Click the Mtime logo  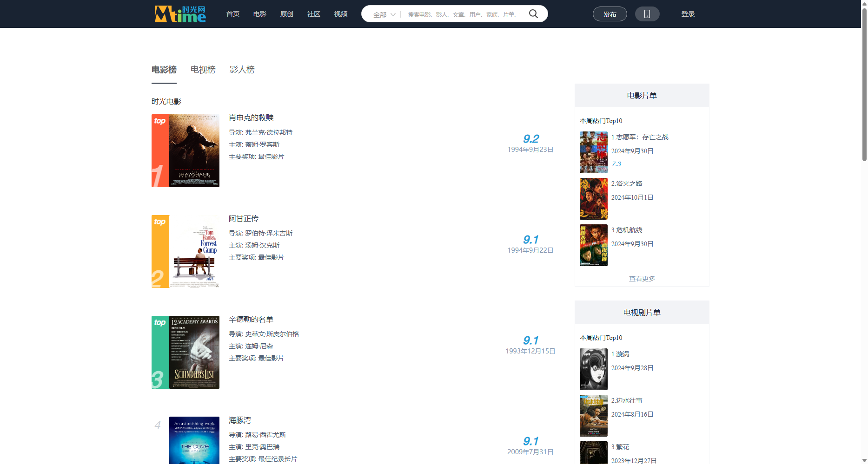coord(180,14)
